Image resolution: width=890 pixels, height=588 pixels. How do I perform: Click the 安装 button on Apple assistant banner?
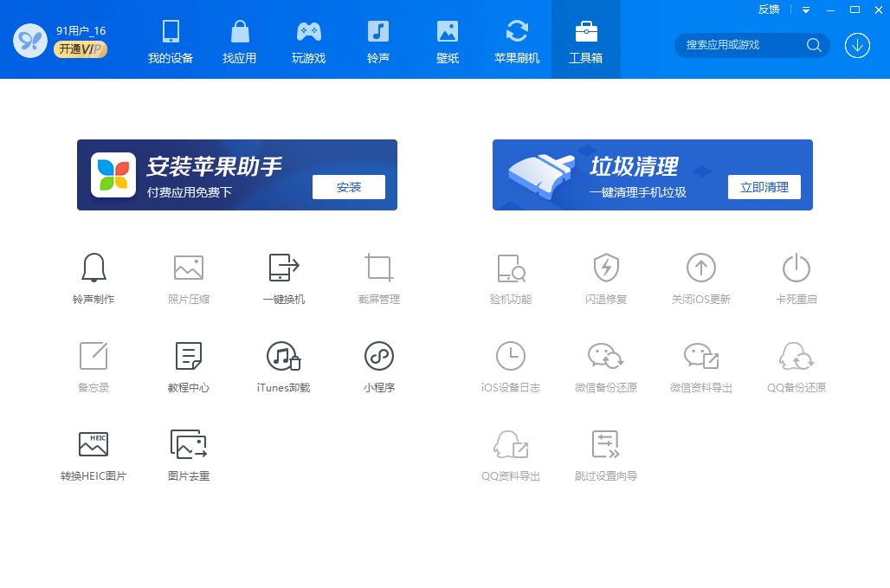(349, 187)
